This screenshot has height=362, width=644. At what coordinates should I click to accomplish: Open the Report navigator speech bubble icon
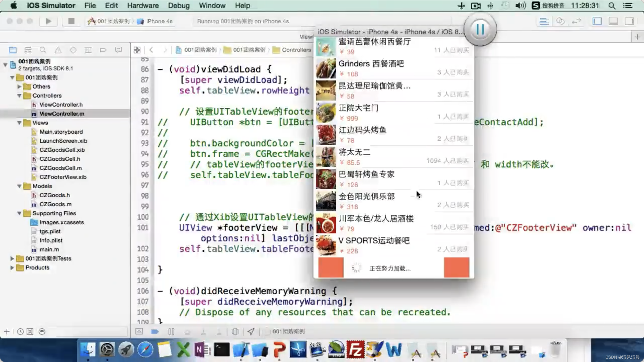(118, 50)
